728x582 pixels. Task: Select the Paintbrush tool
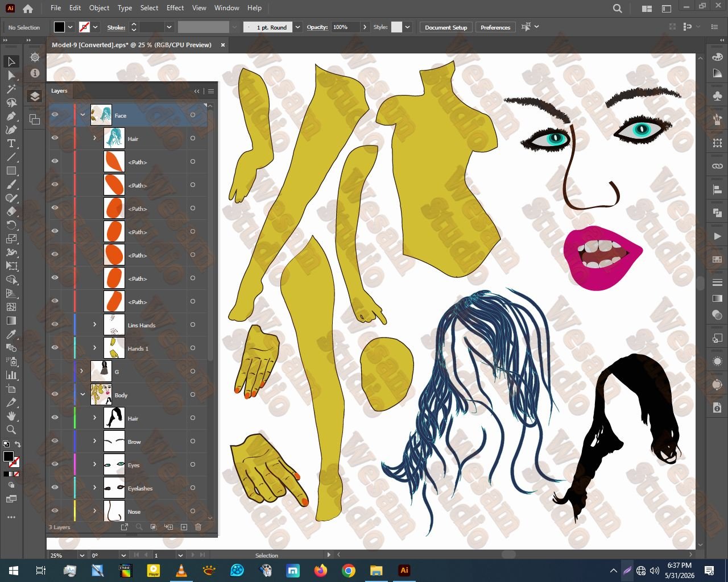tap(11, 184)
